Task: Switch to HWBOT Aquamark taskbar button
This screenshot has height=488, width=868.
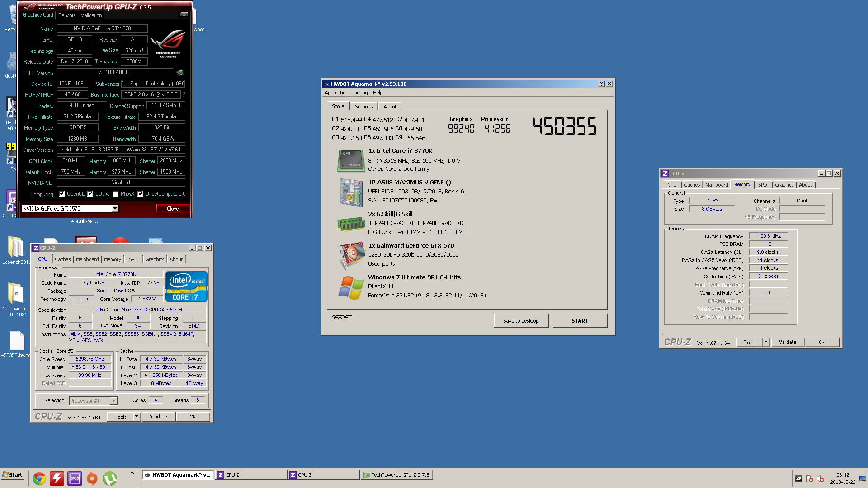Action: [178, 475]
